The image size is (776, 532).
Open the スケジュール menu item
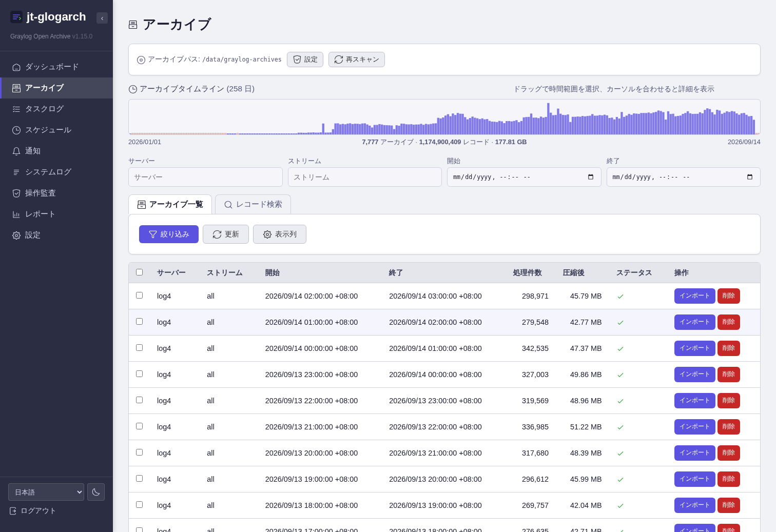click(x=56, y=130)
